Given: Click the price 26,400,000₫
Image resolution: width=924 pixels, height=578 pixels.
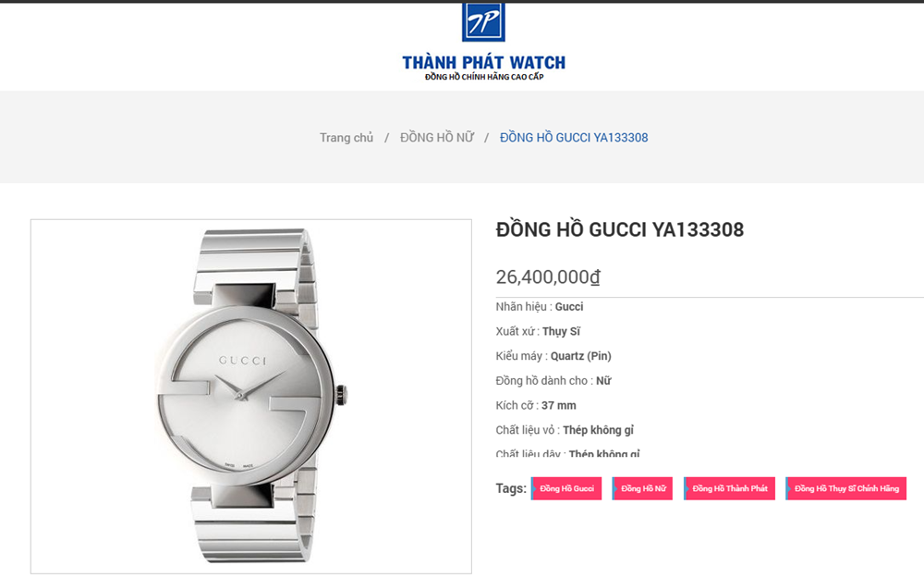Looking at the screenshot, I should pos(548,277).
